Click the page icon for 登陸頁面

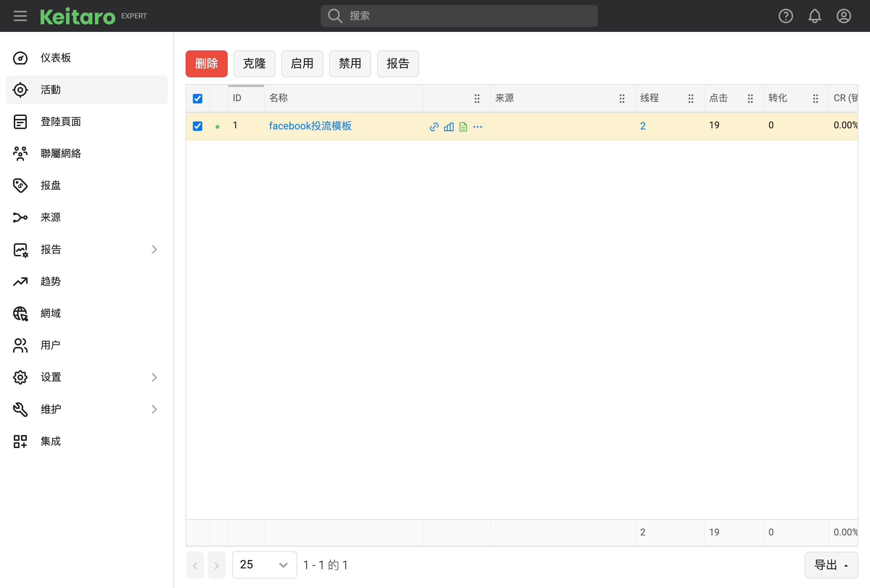point(20,122)
